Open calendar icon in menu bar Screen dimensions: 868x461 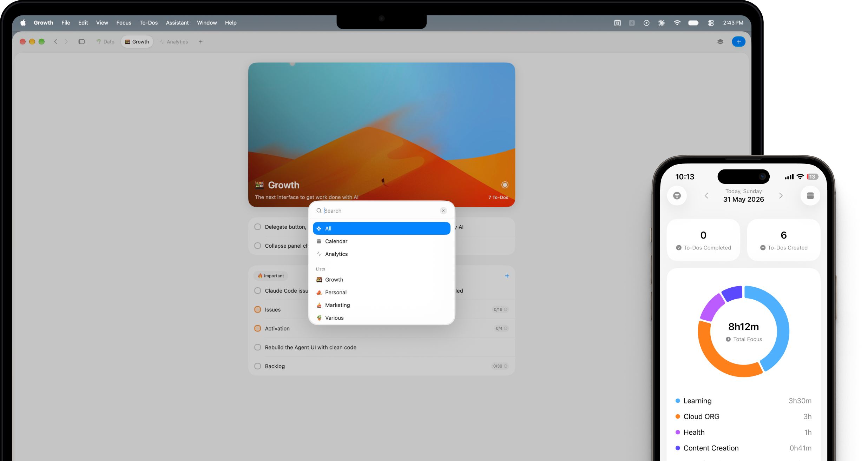pyautogui.click(x=617, y=23)
